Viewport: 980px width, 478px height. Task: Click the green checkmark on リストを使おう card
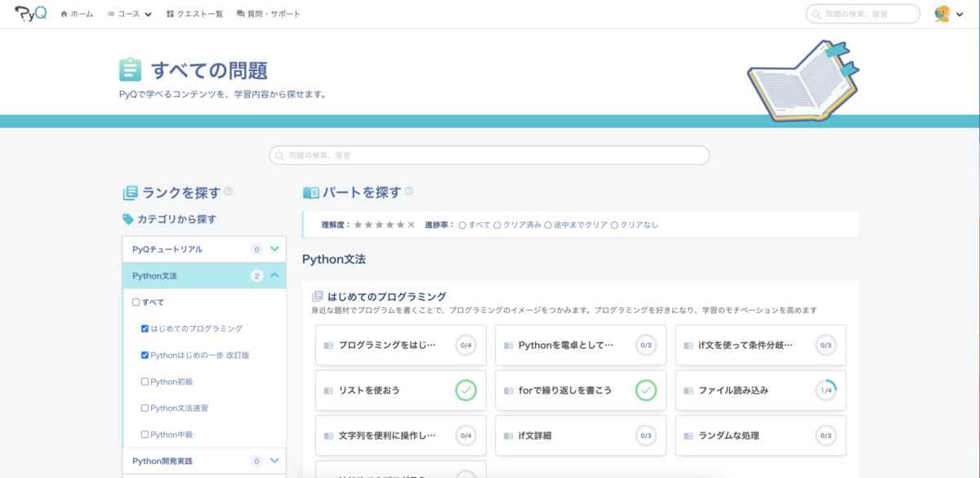pos(465,390)
